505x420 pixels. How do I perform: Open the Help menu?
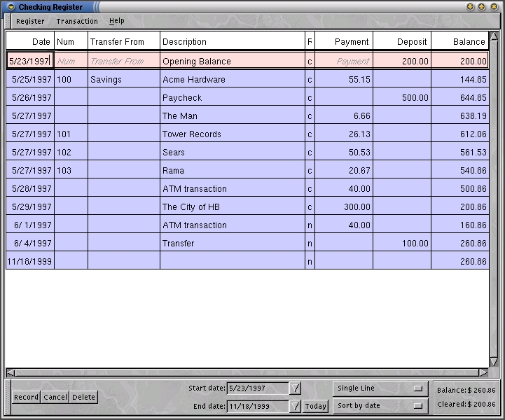(x=117, y=21)
